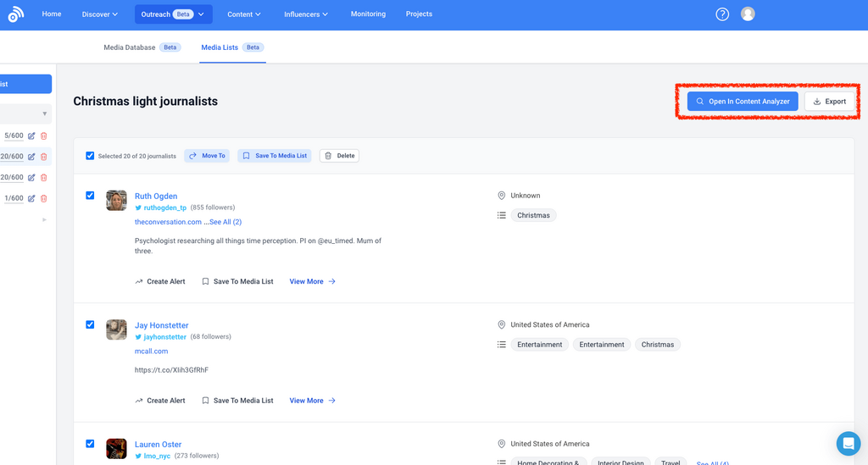This screenshot has height=465, width=868.
Task: Uncheck the select all journalists checkbox
Action: coord(90,156)
